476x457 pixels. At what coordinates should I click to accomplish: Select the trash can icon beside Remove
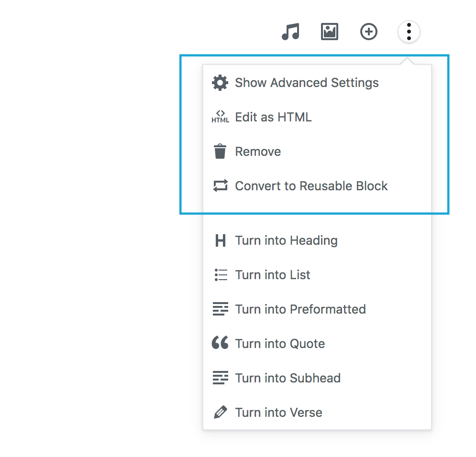pos(220,151)
